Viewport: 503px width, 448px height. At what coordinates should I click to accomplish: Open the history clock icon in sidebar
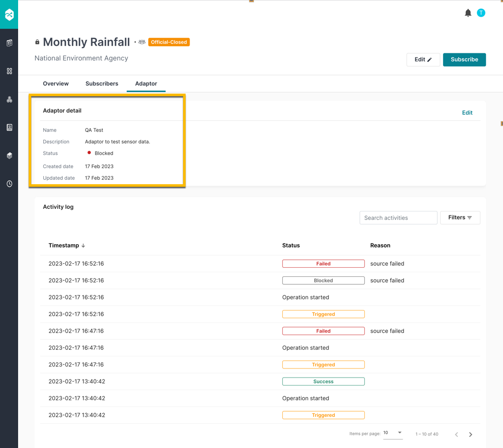click(9, 184)
